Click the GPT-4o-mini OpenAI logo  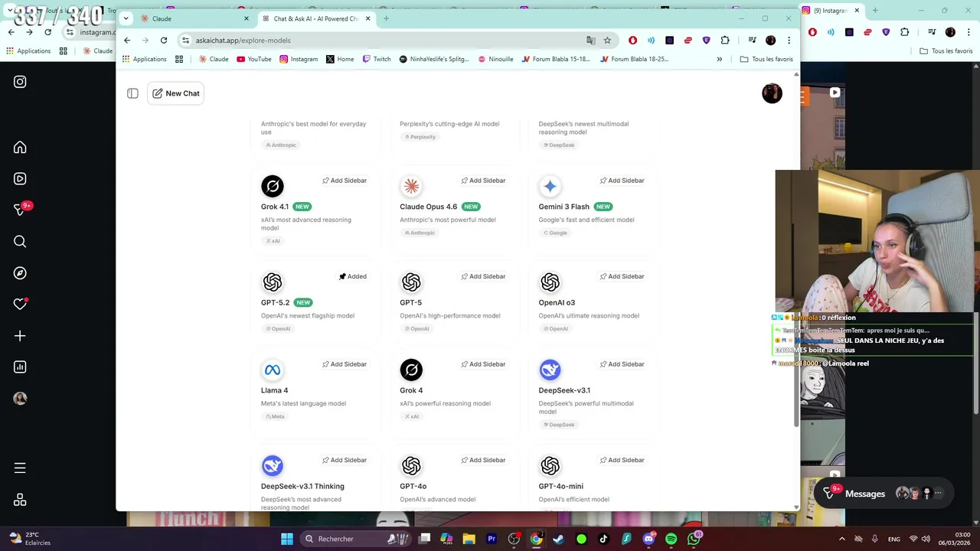tap(550, 466)
